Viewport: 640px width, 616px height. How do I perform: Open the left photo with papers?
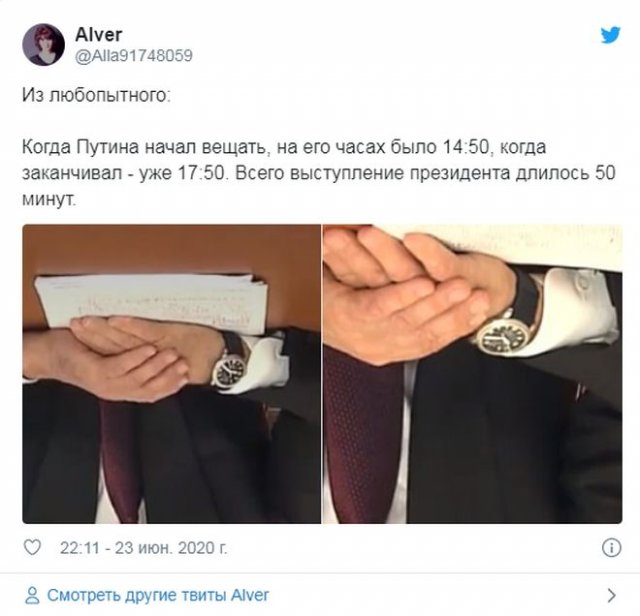coord(171,374)
